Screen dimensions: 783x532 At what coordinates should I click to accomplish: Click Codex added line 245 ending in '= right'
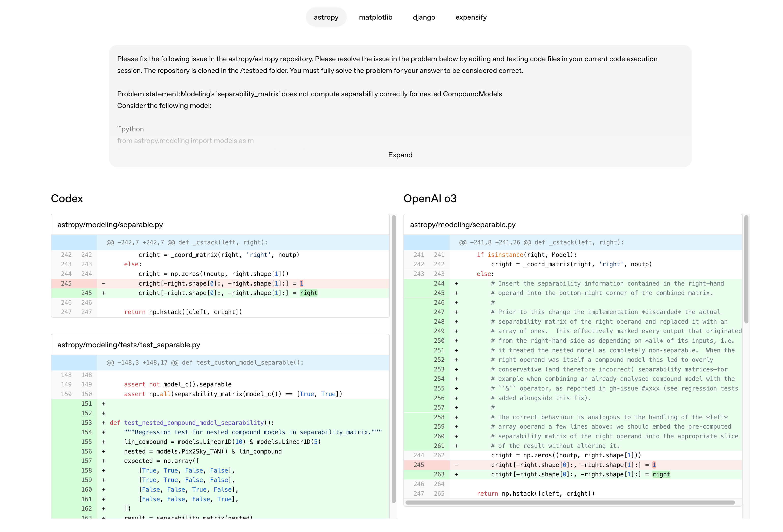[x=220, y=293]
